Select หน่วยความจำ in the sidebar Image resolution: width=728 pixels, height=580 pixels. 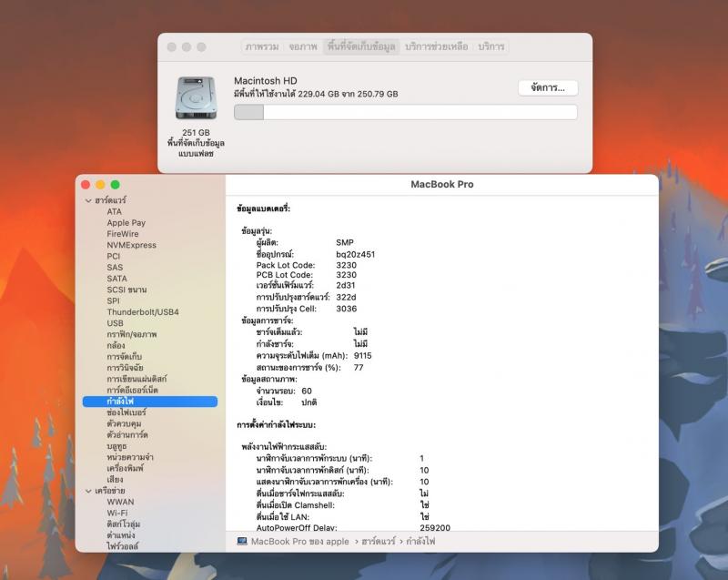click(130, 457)
